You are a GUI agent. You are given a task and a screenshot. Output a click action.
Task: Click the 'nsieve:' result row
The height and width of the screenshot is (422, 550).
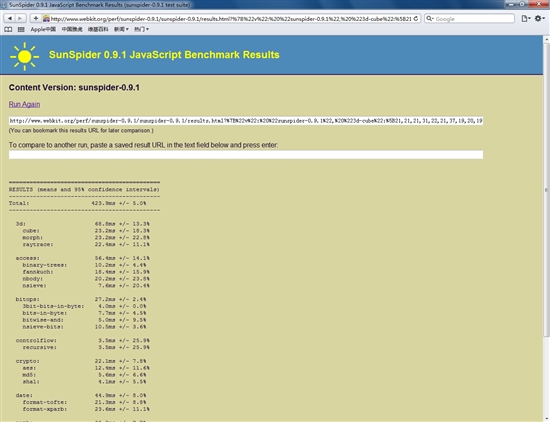pos(86,286)
